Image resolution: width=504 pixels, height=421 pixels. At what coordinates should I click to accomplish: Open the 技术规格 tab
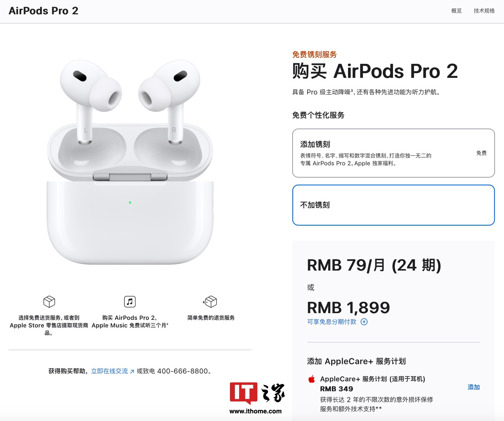(484, 11)
